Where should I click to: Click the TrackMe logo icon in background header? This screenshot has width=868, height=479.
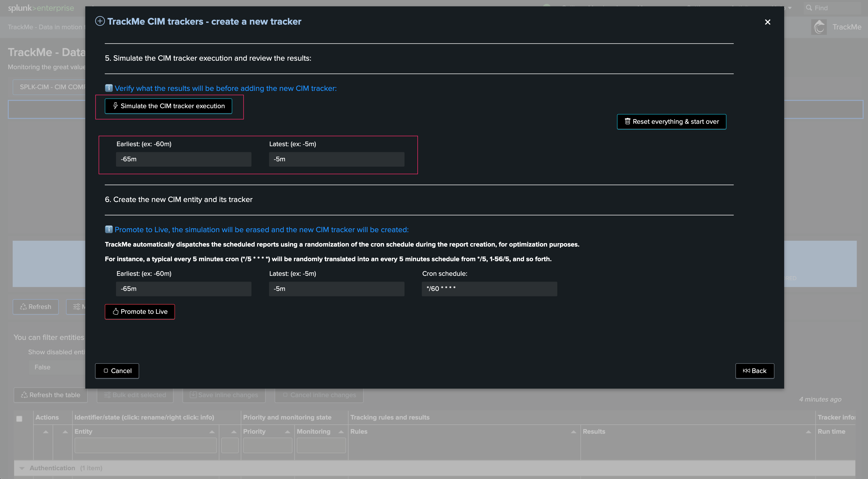(819, 27)
